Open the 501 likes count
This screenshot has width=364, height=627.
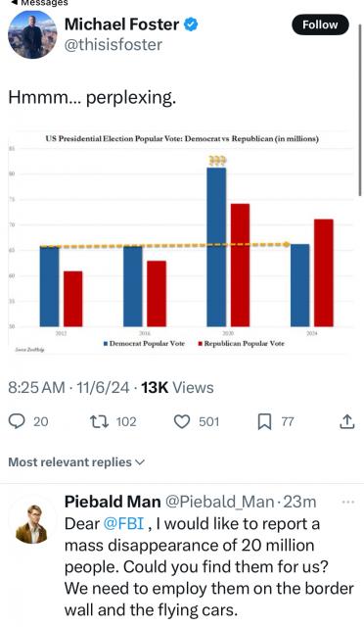click(x=209, y=422)
